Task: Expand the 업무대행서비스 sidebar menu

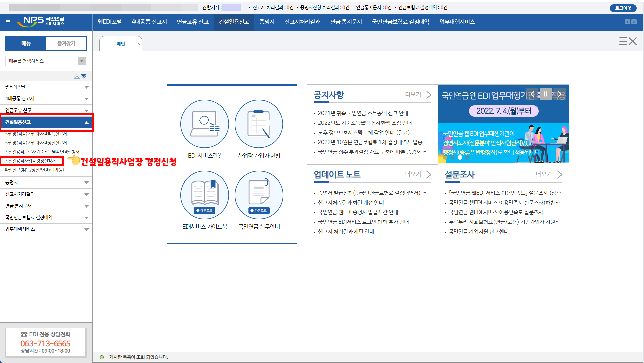Action: (x=46, y=229)
